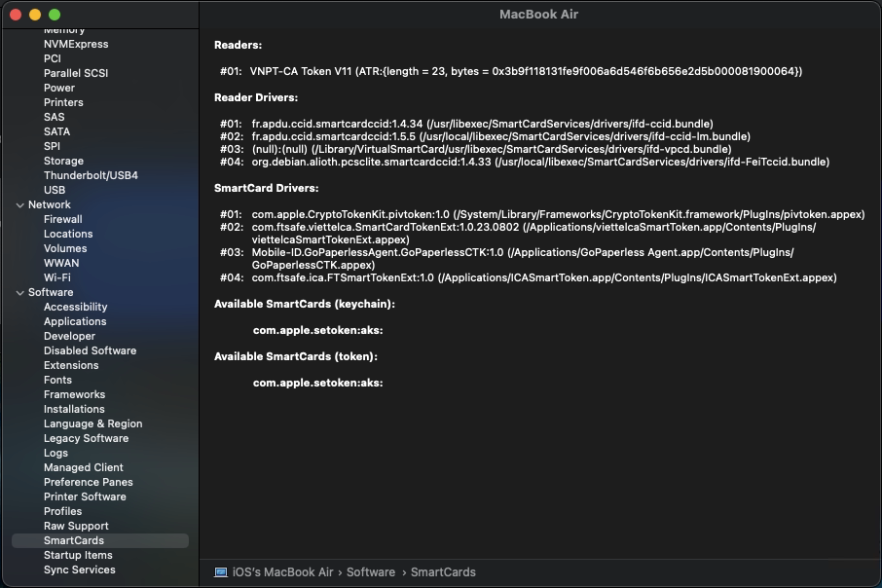882x588 pixels.
Task: Collapse the Network section chevron
Action: (20, 205)
